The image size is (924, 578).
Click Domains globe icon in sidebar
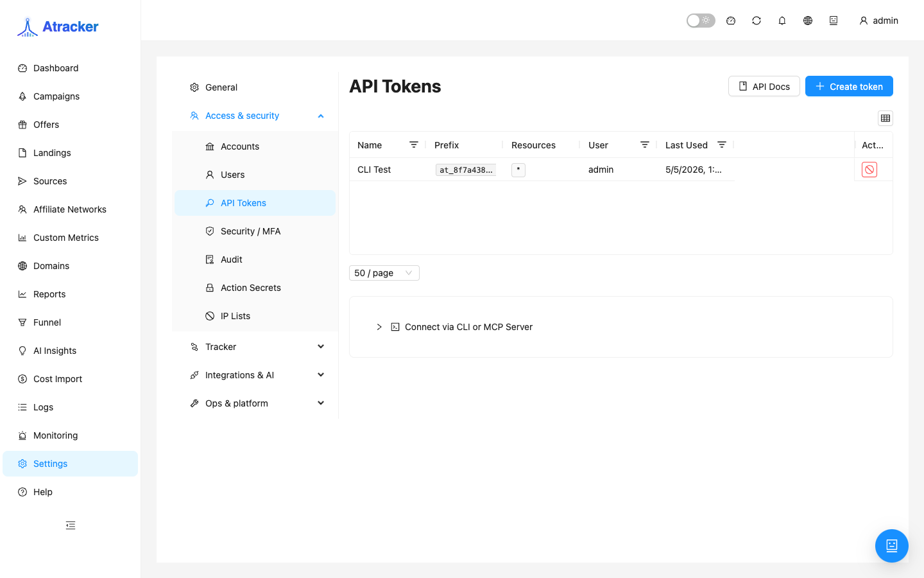[x=22, y=266]
